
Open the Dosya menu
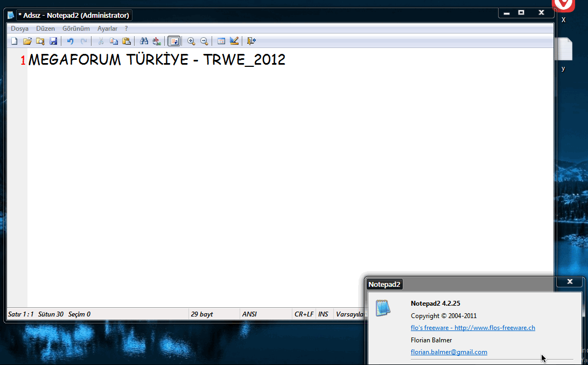[19, 29]
